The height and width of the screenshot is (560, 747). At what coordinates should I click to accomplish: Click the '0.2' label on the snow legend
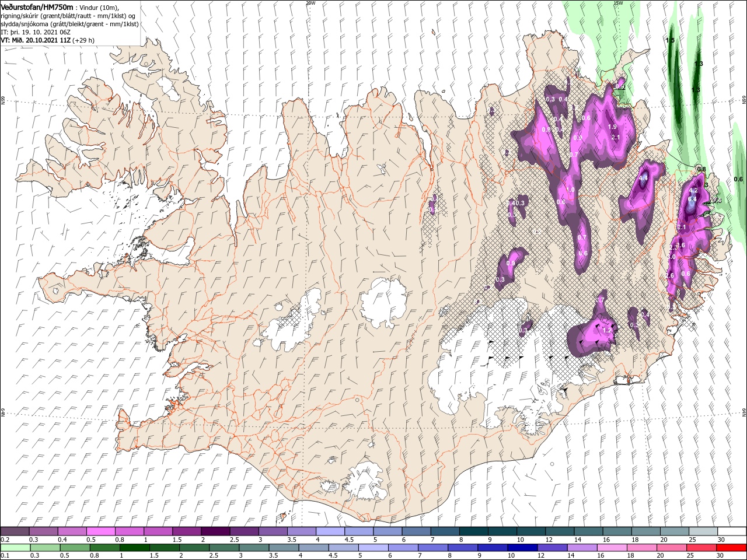[5, 540]
